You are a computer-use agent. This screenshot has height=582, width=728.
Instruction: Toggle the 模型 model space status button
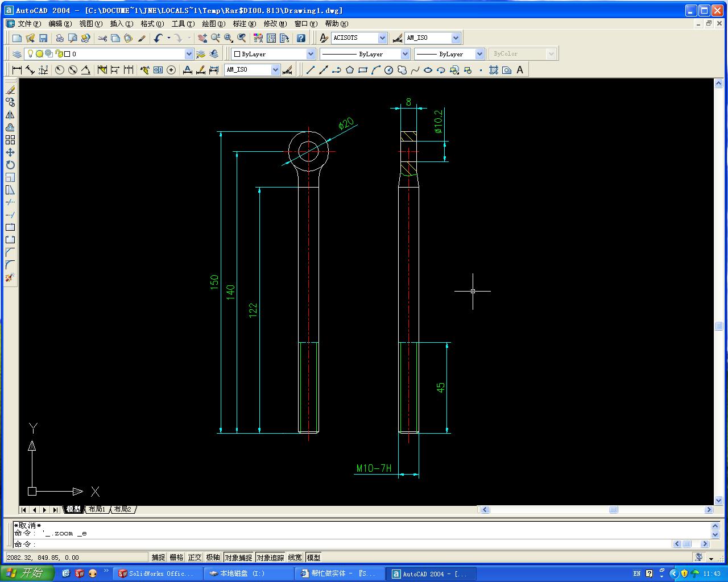(x=313, y=558)
